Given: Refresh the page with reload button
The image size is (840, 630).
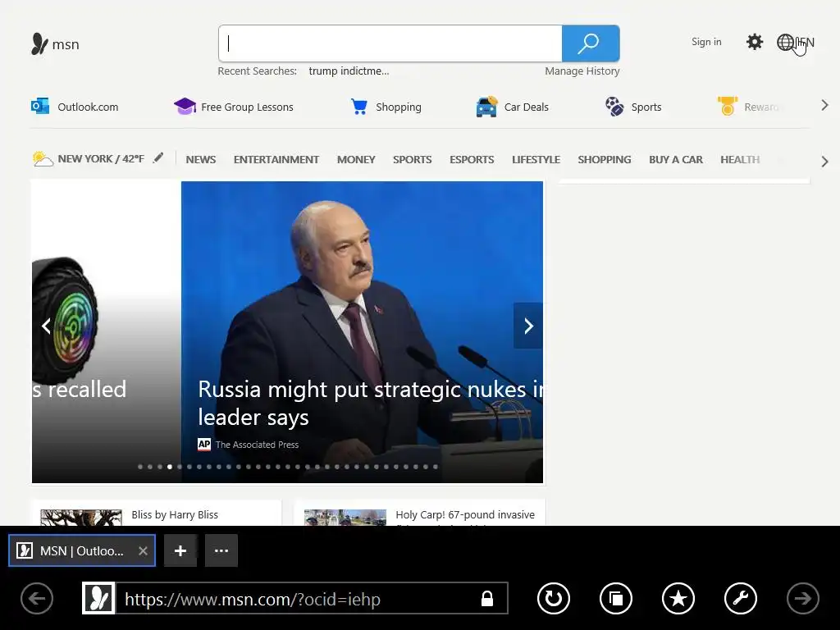Looking at the screenshot, I should pos(554,598).
